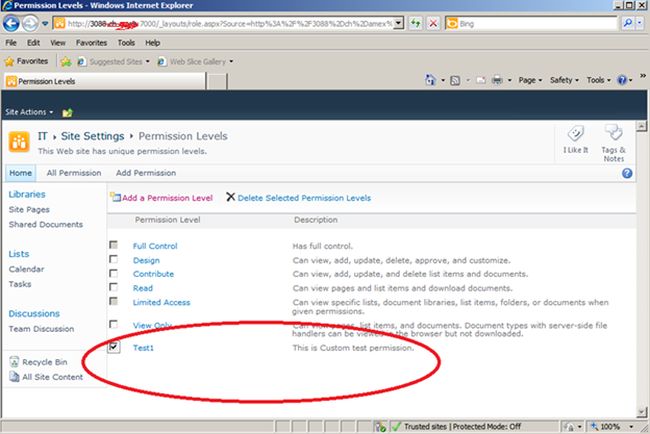Click the All Site Content icon
The width and height of the screenshot is (650, 434).
[15, 377]
